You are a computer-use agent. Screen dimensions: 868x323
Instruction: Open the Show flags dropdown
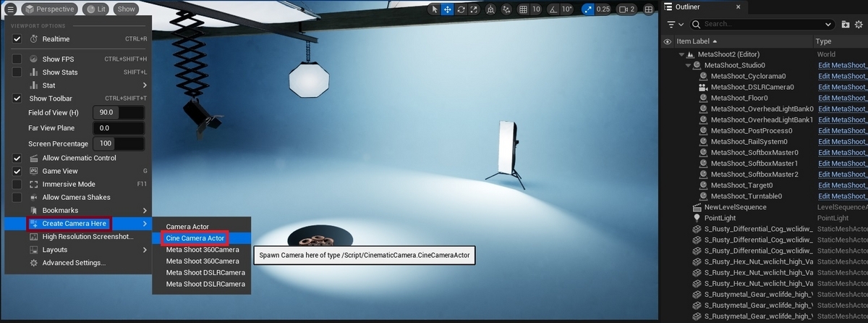point(126,9)
